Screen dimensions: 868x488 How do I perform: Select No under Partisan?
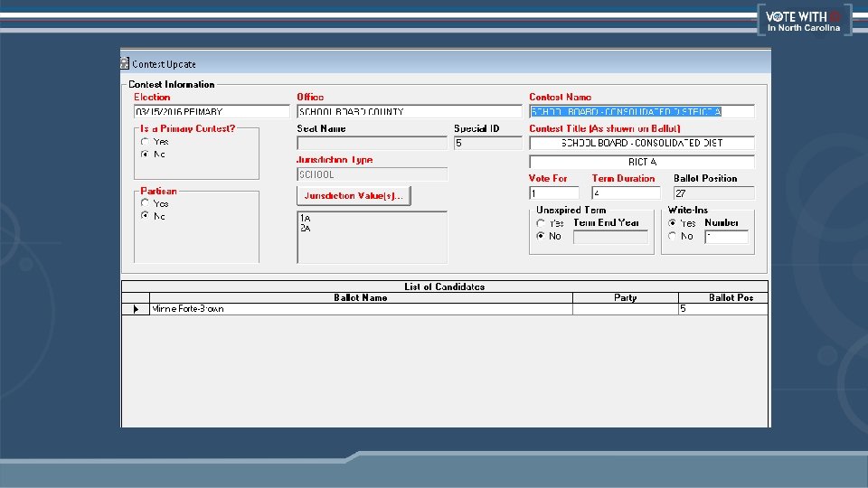click(145, 215)
